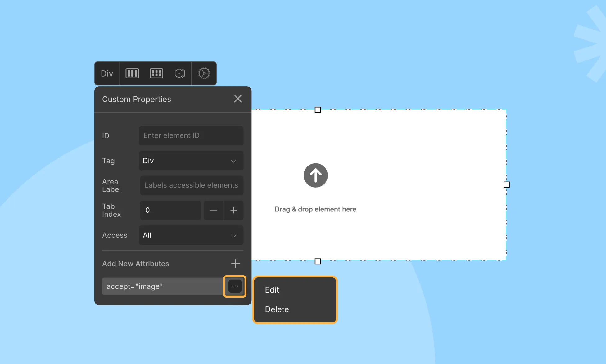This screenshot has width=606, height=364.
Task: Click the plus icon to add new attributes
Action: tap(236, 264)
